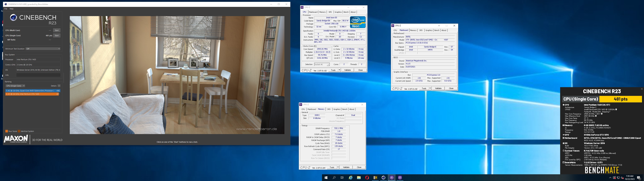Image resolution: width=644 pixels, height=181 pixels.
Task: Open the Cinebench Help menu
Action: point(12,9)
